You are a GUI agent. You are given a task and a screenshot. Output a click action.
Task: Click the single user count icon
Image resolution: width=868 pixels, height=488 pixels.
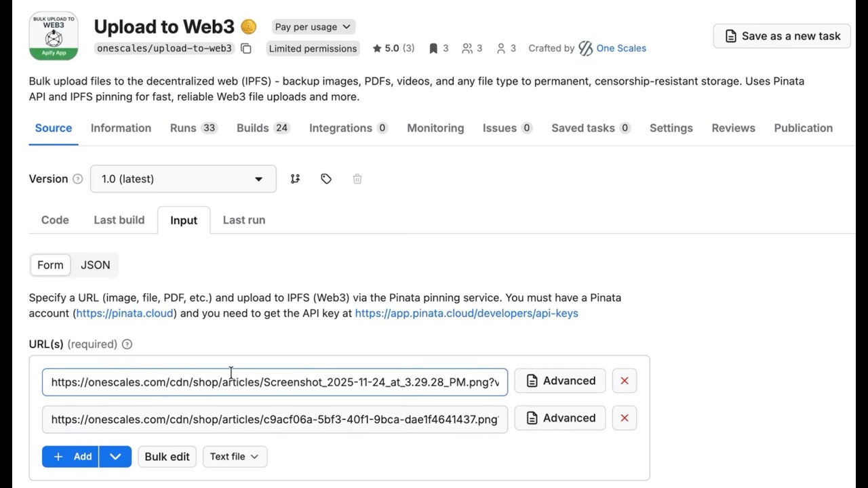click(x=501, y=48)
